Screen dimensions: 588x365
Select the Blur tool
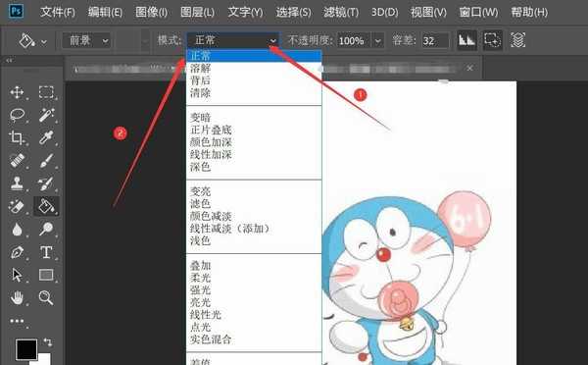pyautogui.click(x=17, y=229)
